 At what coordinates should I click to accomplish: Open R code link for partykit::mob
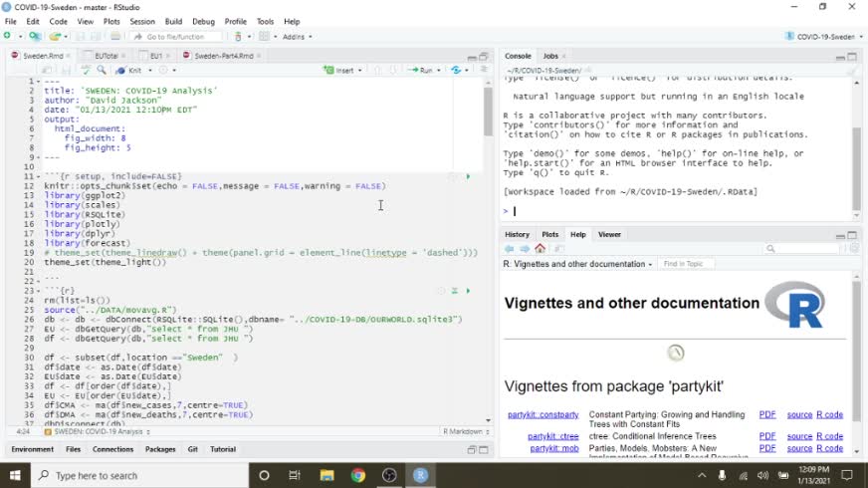pyautogui.click(x=829, y=449)
